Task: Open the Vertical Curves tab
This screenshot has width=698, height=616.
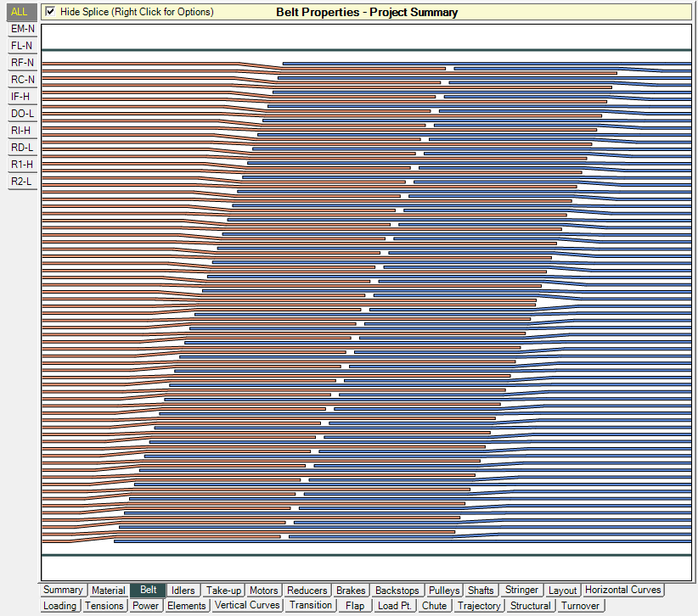Action: (x=247, y=606)
